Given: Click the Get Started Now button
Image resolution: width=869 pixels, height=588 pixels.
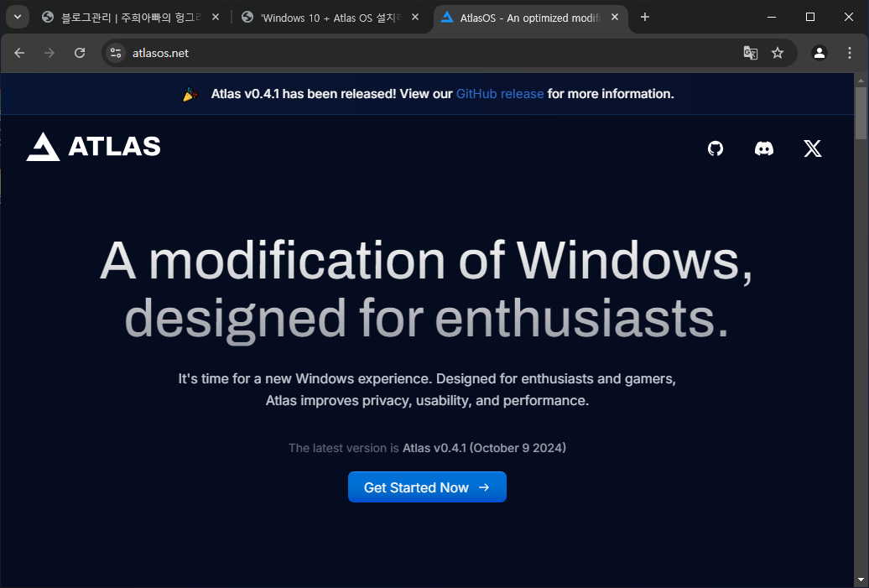Looking at the screenshot, I should tap(427, 487).
